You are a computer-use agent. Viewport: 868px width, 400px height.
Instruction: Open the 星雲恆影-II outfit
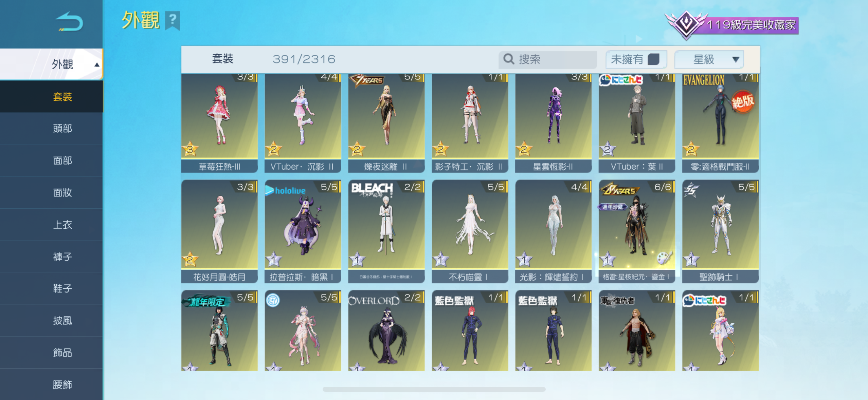click(x=554, y=123)
